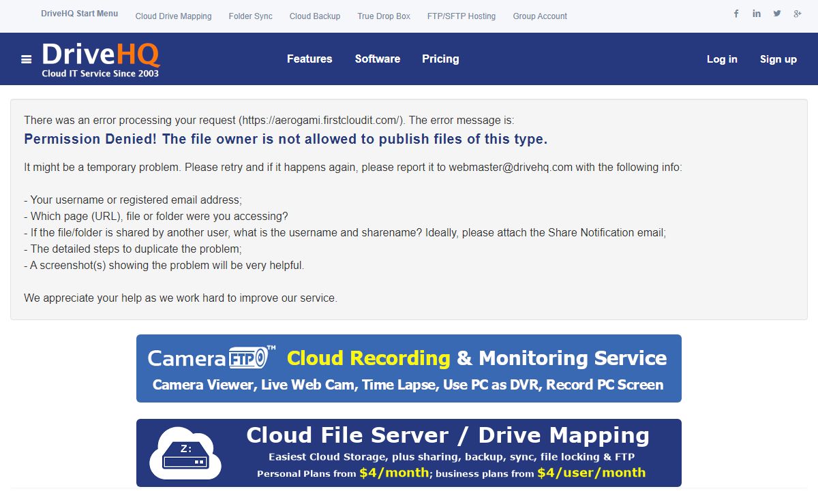818x504 pixels.
Task: Open the Google Plus social icon
Action: pos(798,14)
